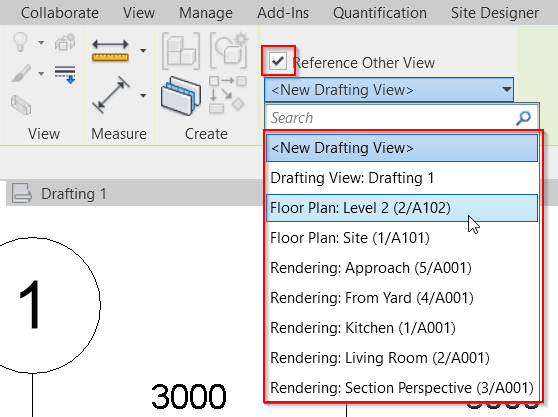This screenshot has width=558, height=417.
Task: Click the Create Parts boxes icon
Action: (181, 51)
